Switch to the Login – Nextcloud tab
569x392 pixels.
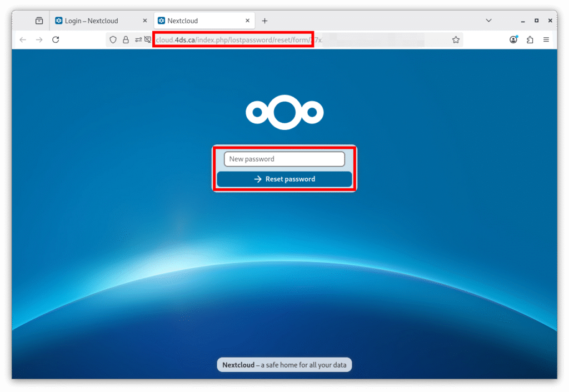pyautogui.click(x=92, y=21)
